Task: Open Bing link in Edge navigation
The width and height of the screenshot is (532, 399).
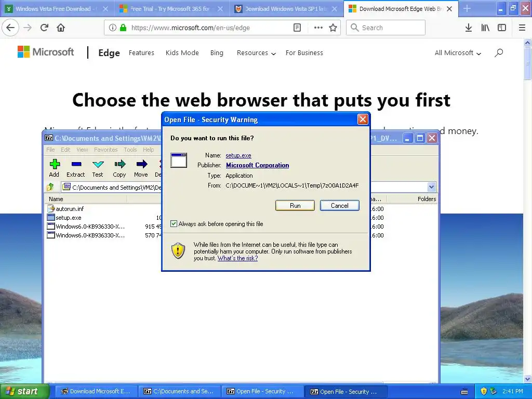Action: coord(217,52)
